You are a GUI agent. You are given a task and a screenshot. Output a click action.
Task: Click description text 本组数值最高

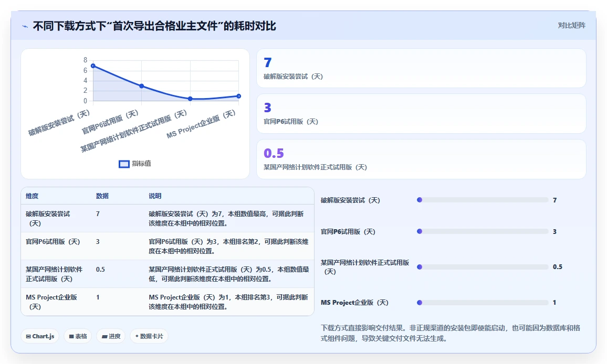(248, 214)
